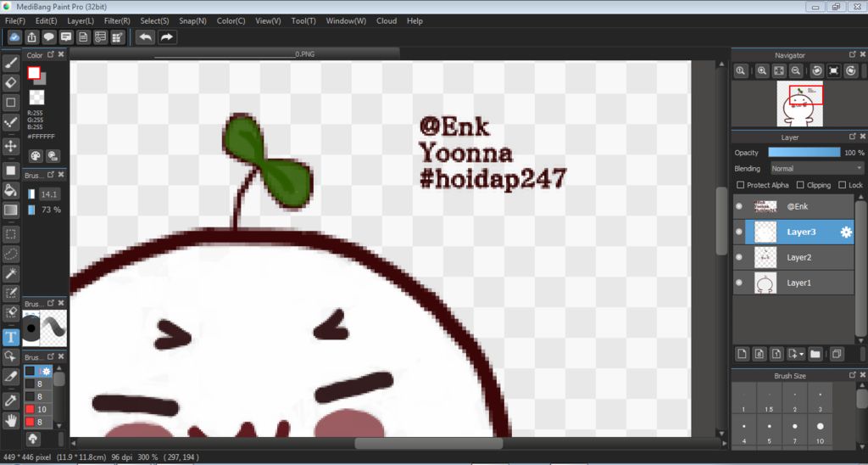Open the color palette icon in Color panel
Viewport: 868px width, 465px height.
36,156
